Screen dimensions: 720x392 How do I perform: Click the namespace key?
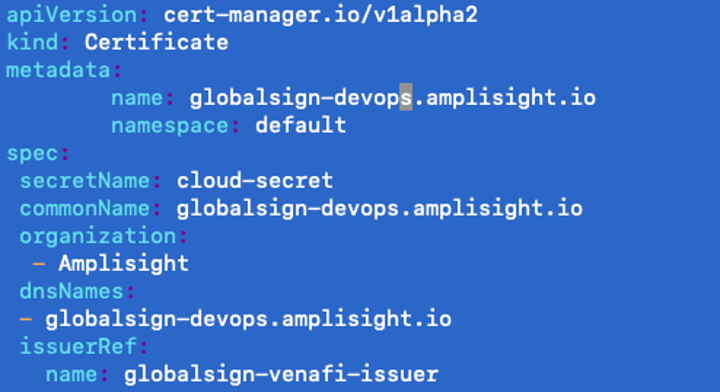170,126
